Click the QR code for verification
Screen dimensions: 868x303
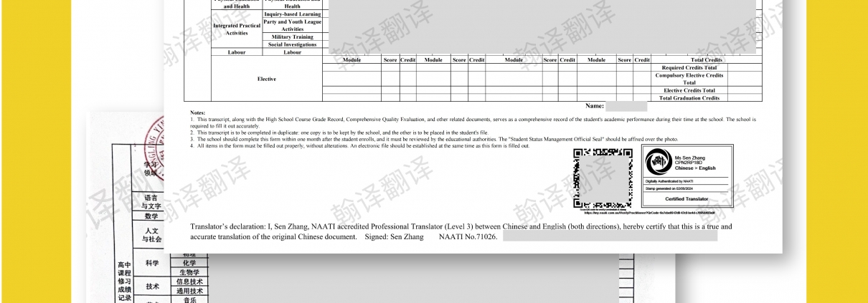tap(603, 176)
